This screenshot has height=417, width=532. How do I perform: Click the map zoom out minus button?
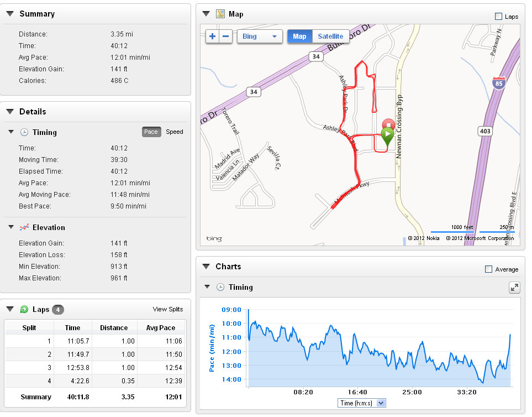pos(226,37)
